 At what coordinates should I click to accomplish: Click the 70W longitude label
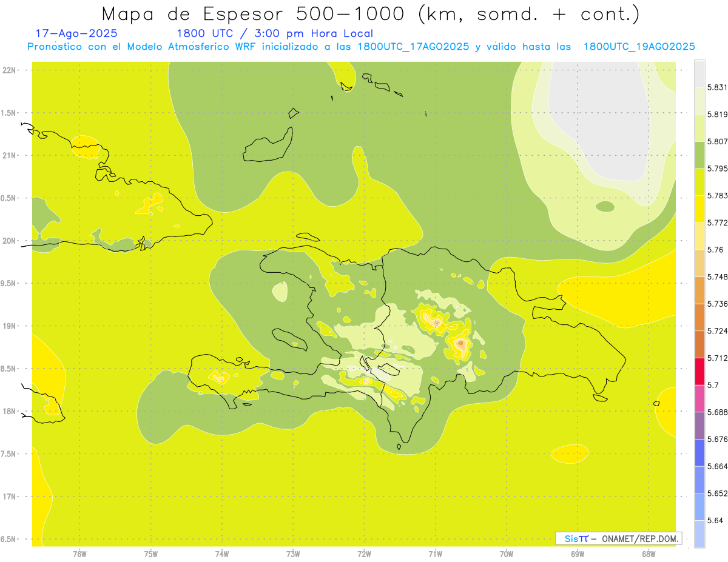[x=507, y=554]
